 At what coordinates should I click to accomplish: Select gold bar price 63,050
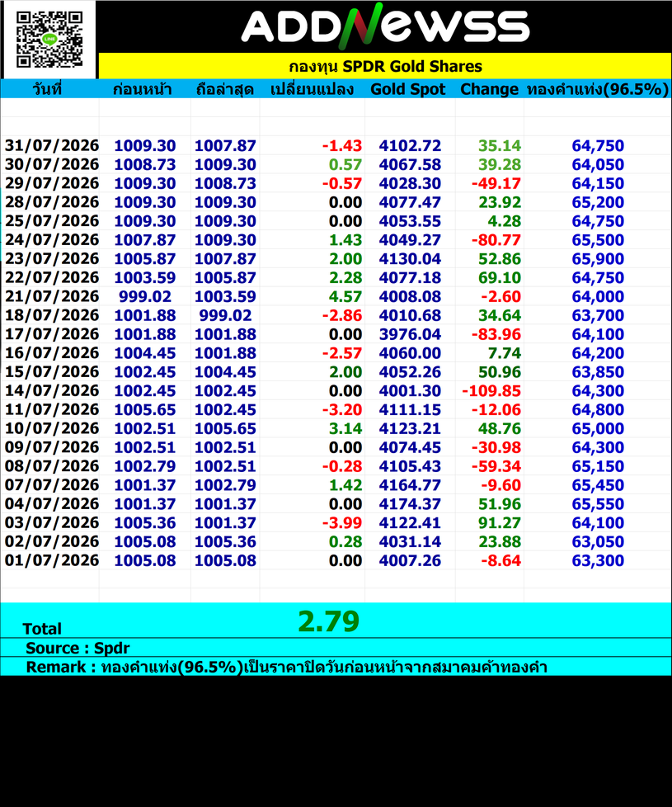click(x=598, y=542)
